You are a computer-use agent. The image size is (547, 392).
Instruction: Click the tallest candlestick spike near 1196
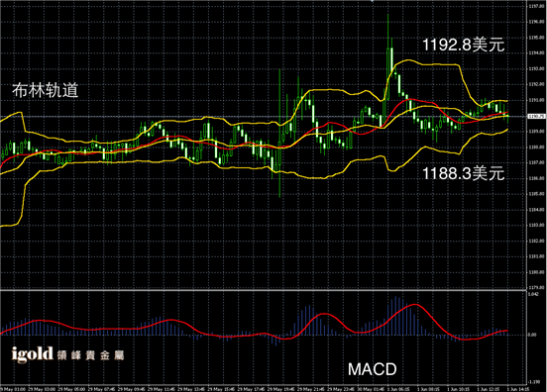[x=387, y=57]
